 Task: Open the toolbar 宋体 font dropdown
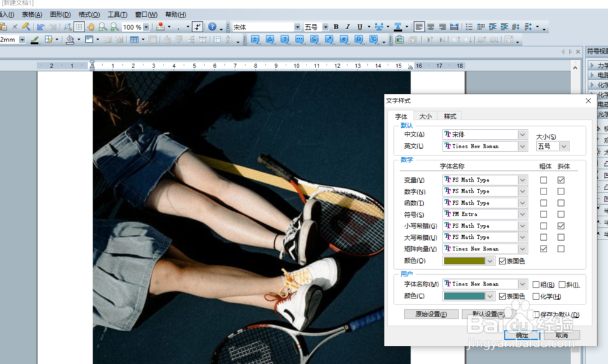(x=297, y=27)
